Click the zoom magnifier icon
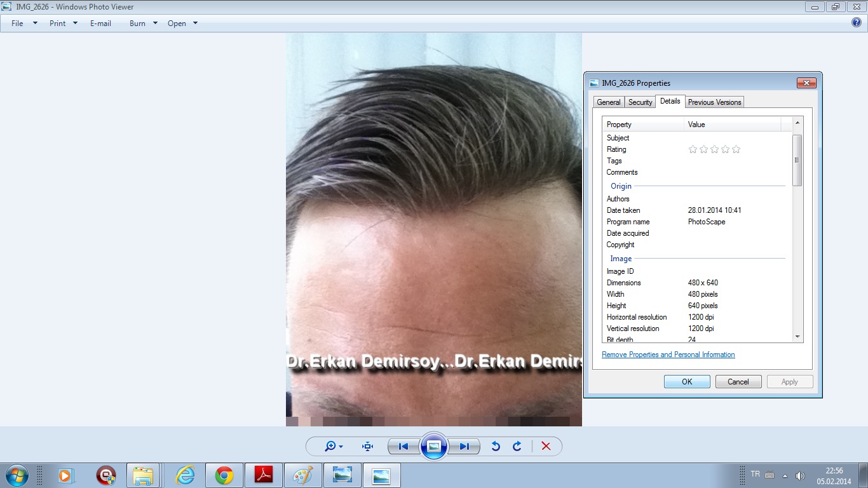Screen dimensions: 868x488 (331, 447)
